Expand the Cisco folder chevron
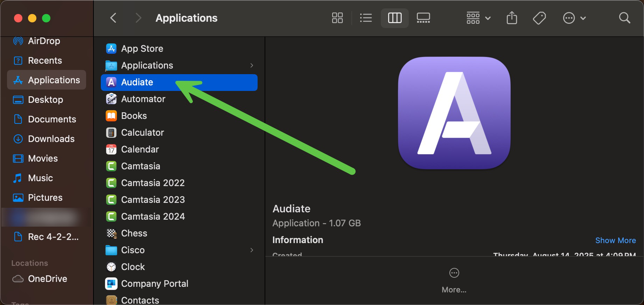 click(252, 250)
